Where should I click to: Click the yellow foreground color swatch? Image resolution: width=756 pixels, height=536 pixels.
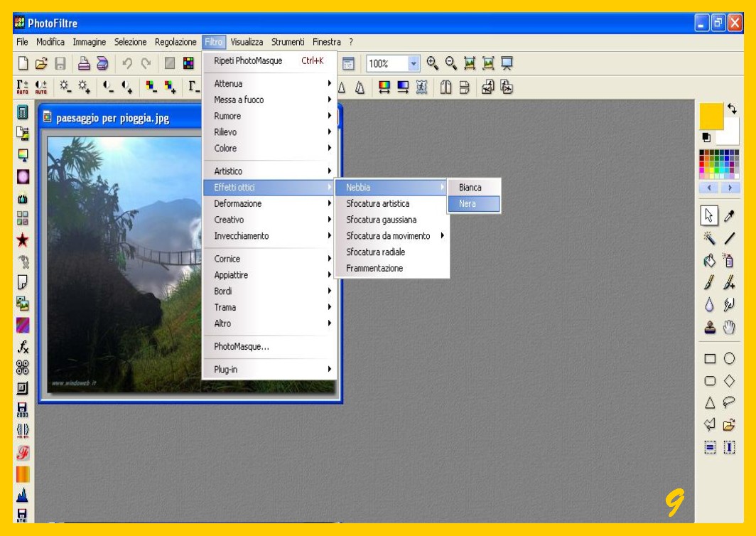point(711,116)
